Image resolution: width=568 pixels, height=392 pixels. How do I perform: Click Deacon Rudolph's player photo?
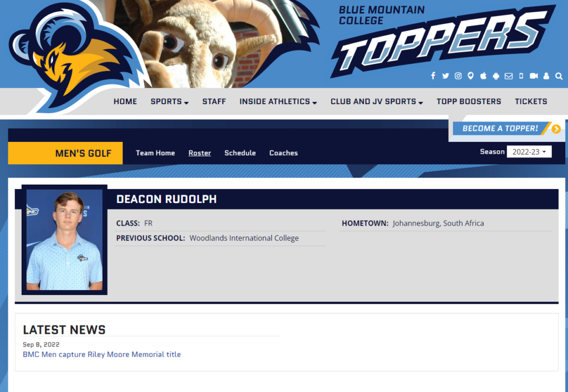(x=64, y=240)
